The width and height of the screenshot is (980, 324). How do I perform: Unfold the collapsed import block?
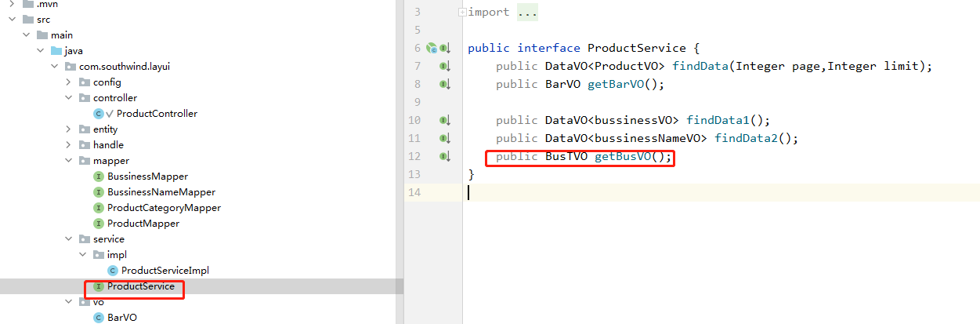[462, 12]
